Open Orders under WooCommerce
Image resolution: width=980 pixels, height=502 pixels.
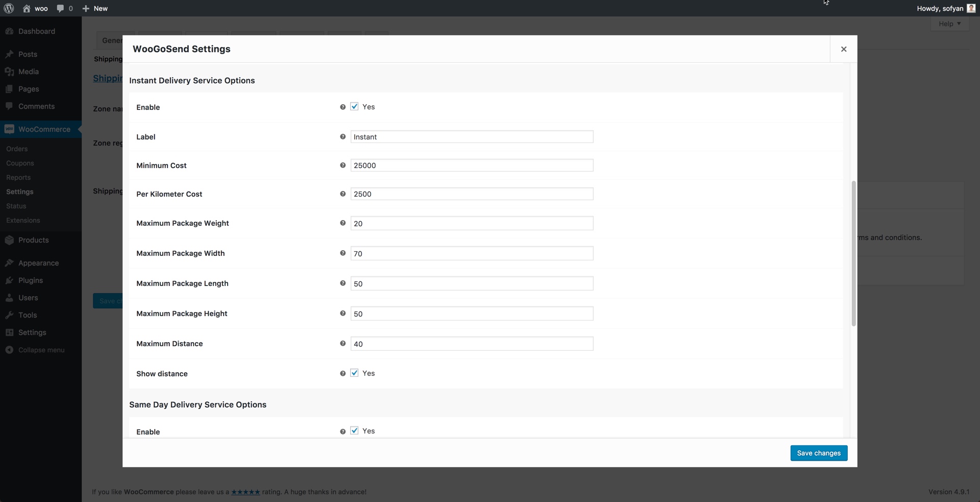17,149
